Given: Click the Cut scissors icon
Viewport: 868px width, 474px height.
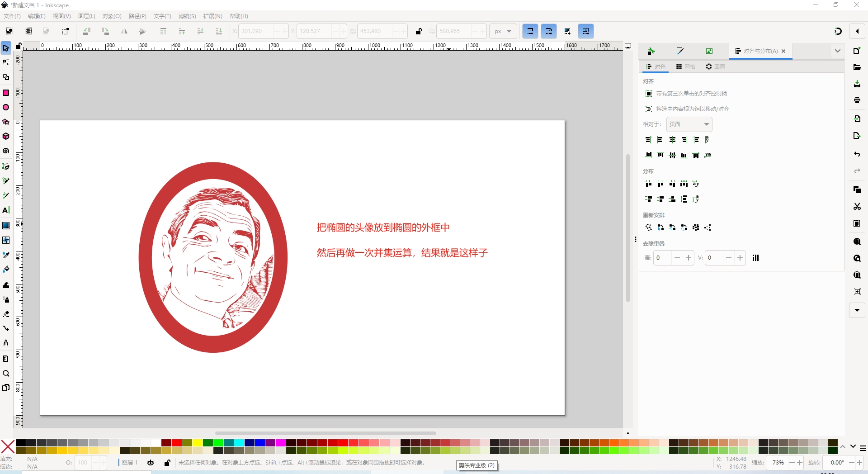Looking at the screenshot, I should (857, 207).
